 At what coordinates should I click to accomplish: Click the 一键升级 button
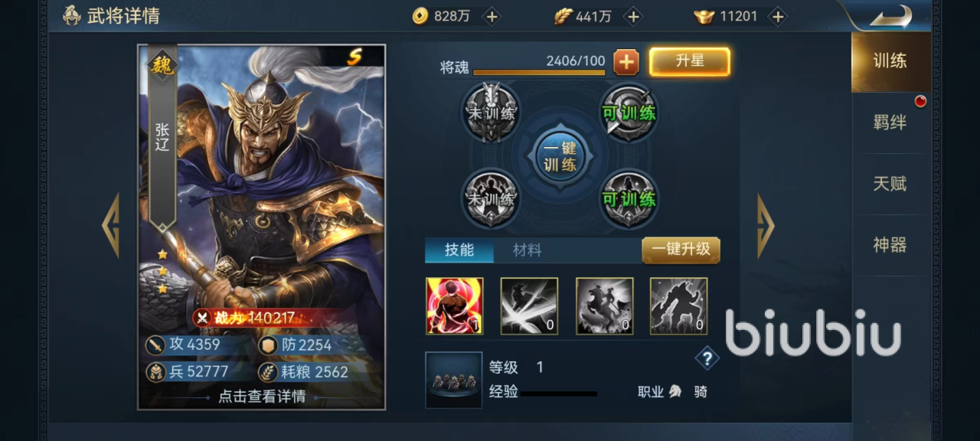(681, 250)
